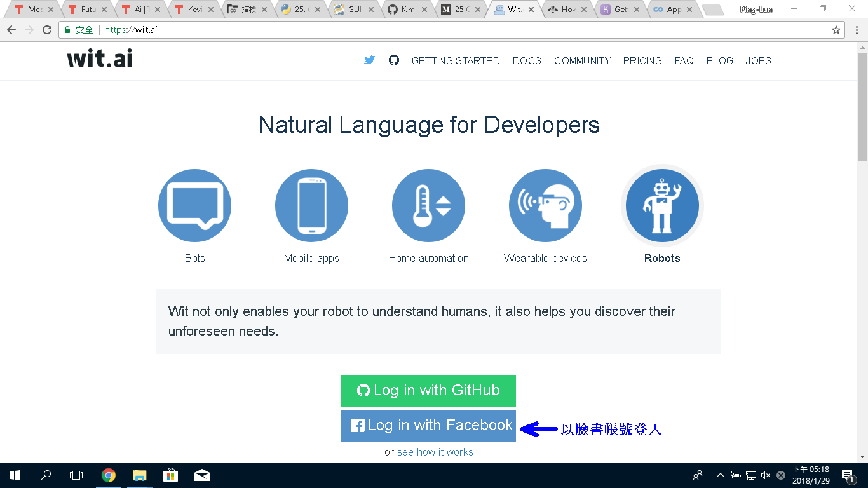
Task: Open the Action Center notifications icon
Action: click(x=848, y=475)
